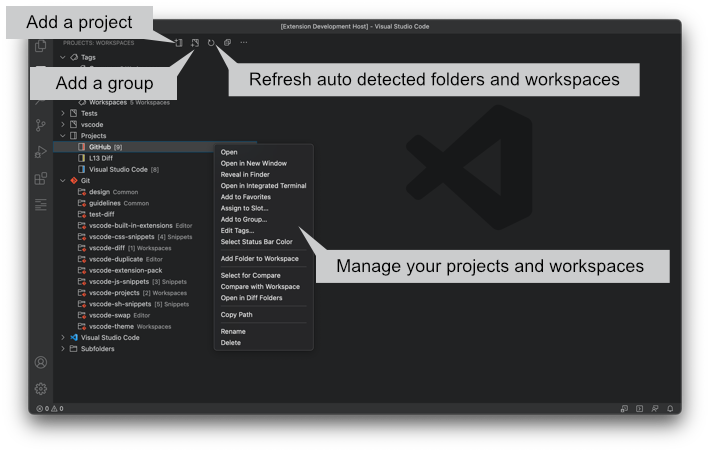The image size is (710, 453).
Task: Click the yellow project icon beside L13 Diff
Action: 82,158
